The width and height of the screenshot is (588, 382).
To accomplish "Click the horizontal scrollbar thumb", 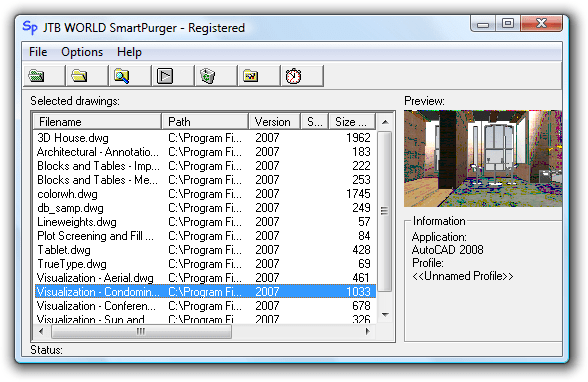I will click(141, 331).
